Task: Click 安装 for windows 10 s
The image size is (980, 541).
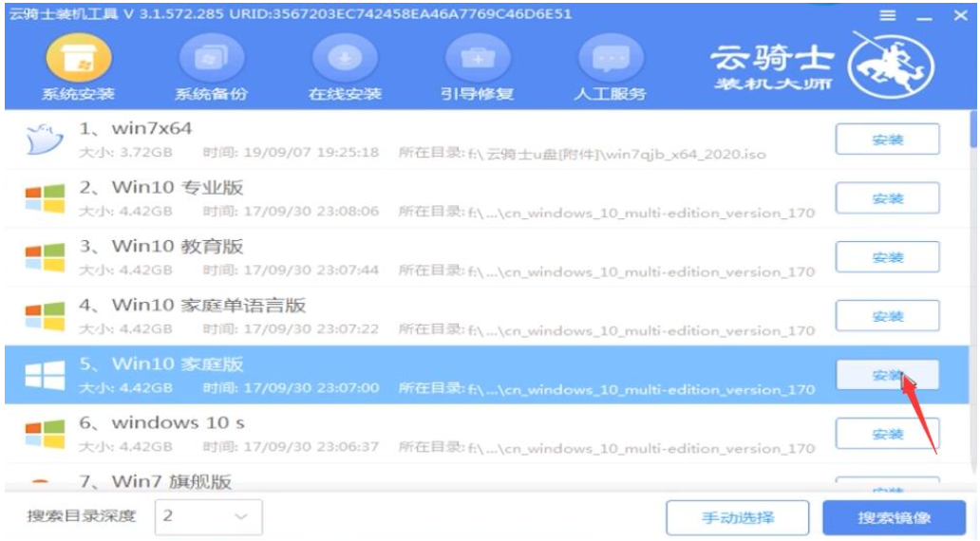Action: coord(886,434)
